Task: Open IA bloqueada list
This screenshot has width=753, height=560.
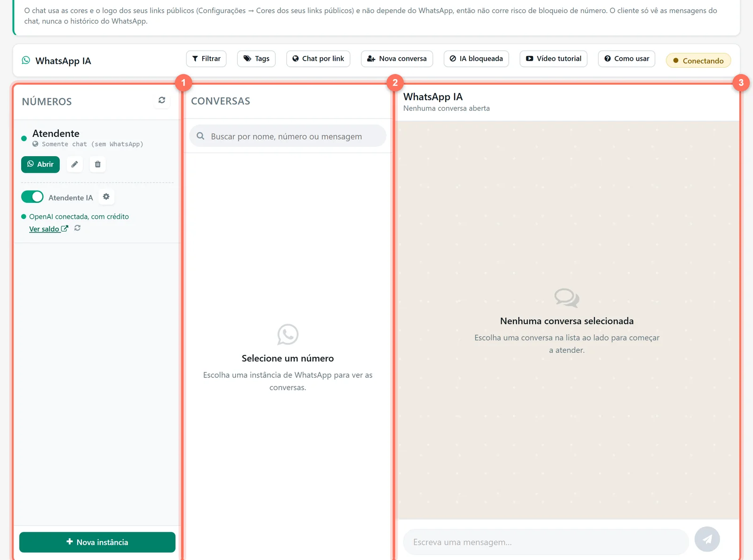Action: [x=476, y=59]
